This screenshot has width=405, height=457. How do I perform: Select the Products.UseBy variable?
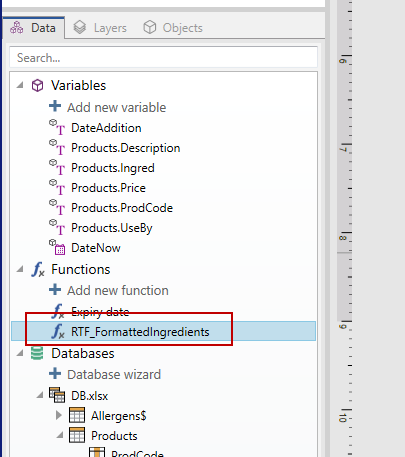(112, 228)
